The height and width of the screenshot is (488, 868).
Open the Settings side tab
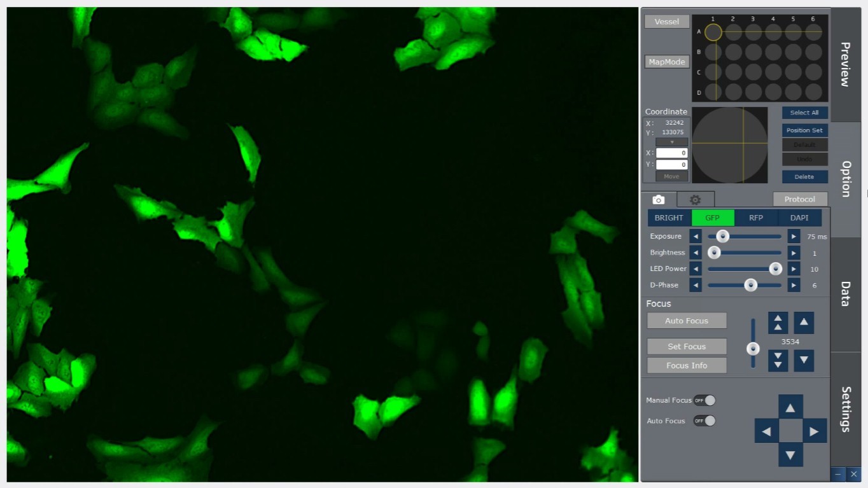(846, 408)
